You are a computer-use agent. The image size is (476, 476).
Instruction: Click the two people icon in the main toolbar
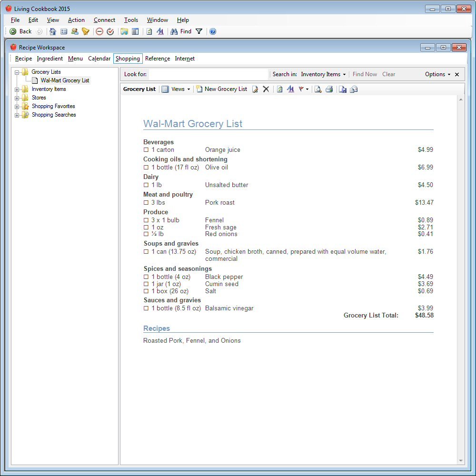(x=75, y=31)
